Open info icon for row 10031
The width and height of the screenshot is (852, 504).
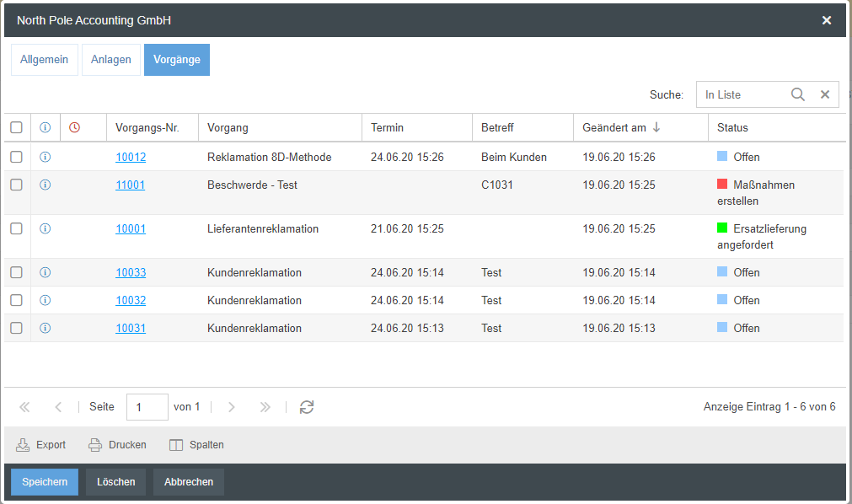[46, 327]
